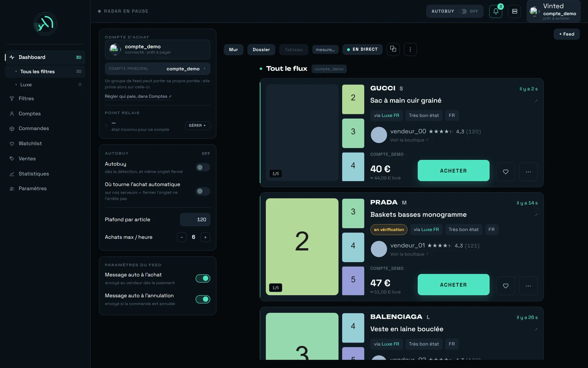Open the Balenciaga listing via its arrow icon
The height and width of the screenshot is (368, 588).
[536, 329]
